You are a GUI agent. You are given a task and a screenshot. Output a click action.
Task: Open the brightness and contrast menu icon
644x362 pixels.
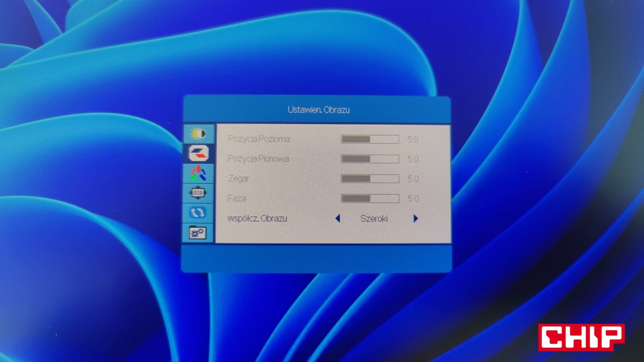[198, 134]
